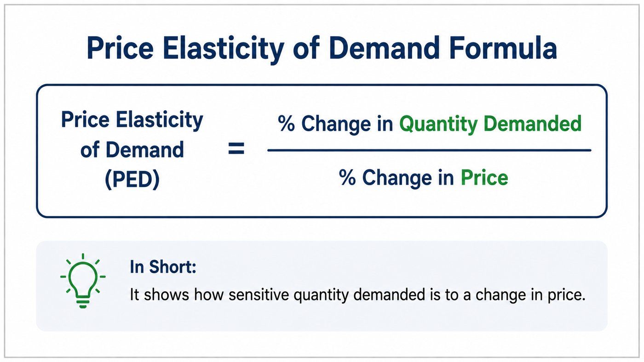This screenshot has height=362, width=644.
Task: Click the green lightbulb icon
Action: (83, 280)
